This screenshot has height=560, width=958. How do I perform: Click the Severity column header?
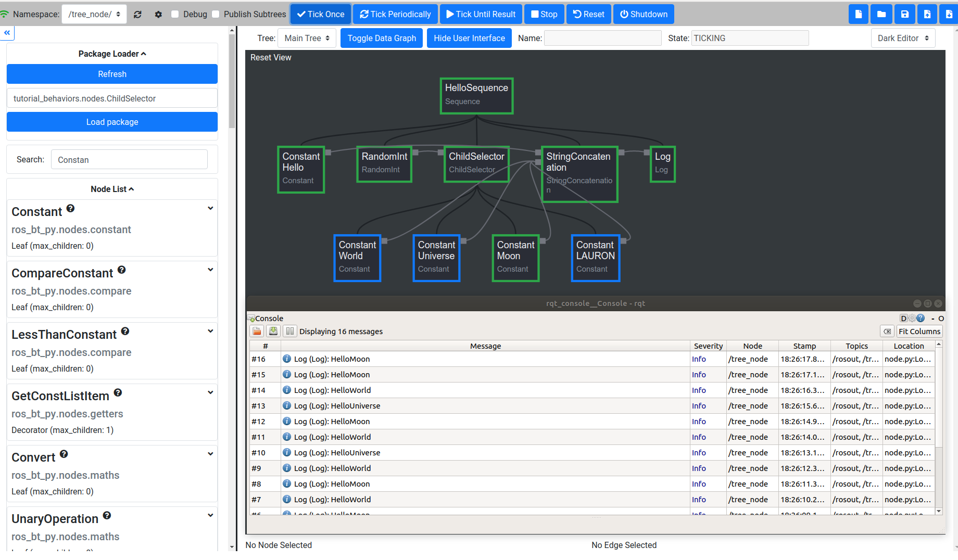click(x=708, y=346)
